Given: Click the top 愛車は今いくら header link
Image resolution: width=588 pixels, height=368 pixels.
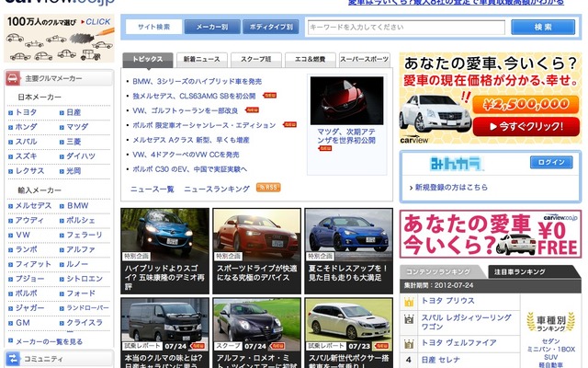Looking at the screenshot, I should click(x=456, y=2).
